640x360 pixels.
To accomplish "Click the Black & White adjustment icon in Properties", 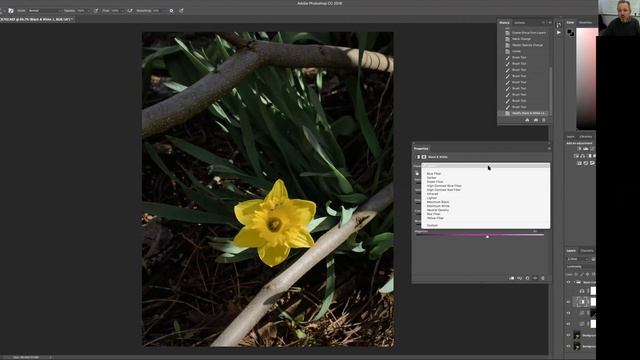I will click(x=418, y=157).
